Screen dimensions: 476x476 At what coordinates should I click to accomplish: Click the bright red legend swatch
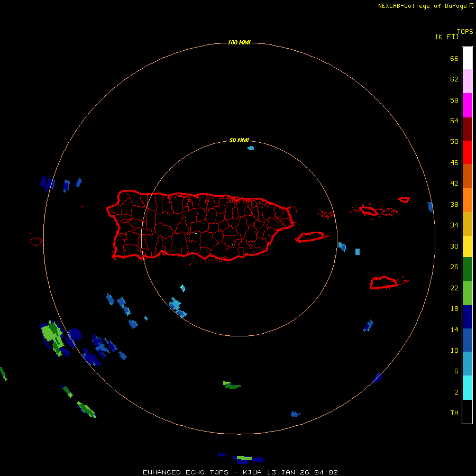click(467, 152)
